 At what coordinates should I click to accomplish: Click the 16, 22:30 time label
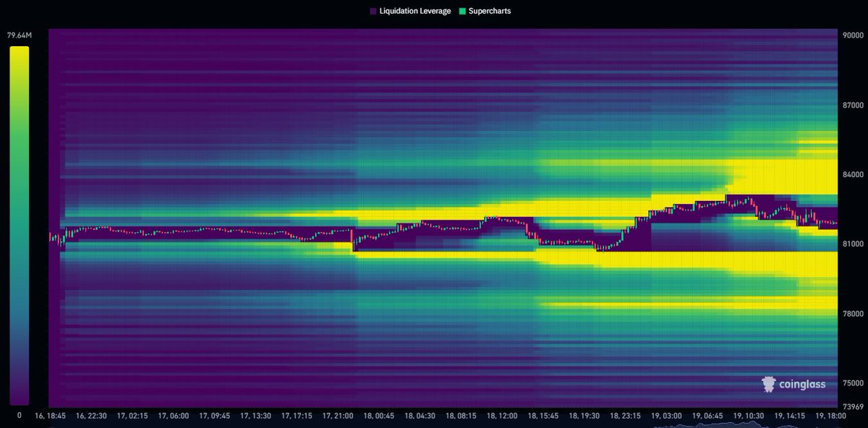tap(91, 416)
